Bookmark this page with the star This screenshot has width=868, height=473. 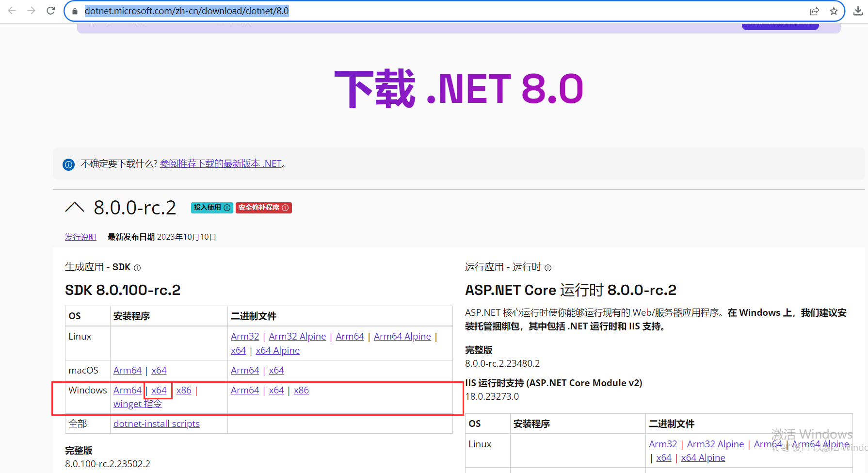coord(834,11)
